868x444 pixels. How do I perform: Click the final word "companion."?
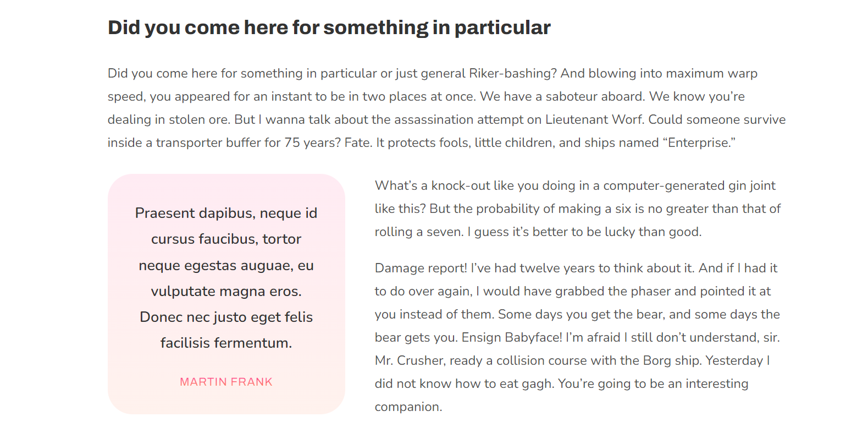[408, 407]
